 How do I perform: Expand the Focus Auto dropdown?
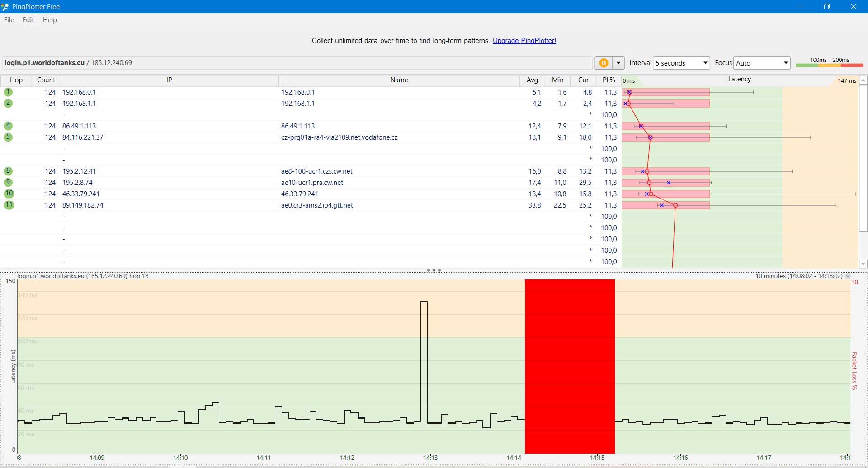tap(762, 63)
